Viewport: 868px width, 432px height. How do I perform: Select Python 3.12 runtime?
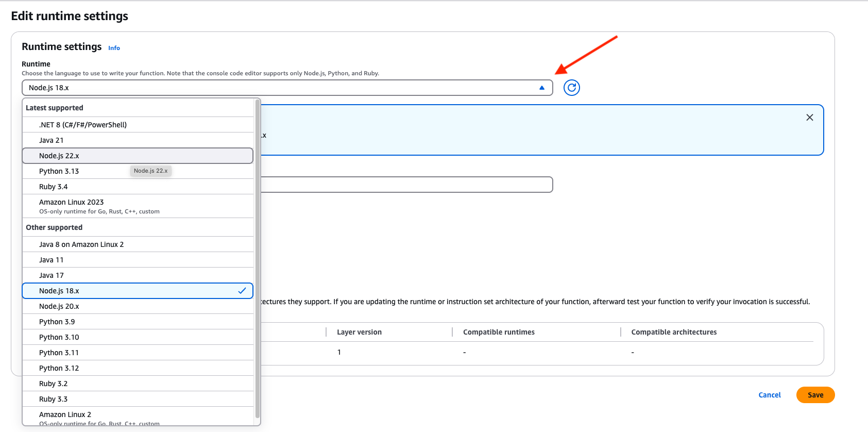138,368
